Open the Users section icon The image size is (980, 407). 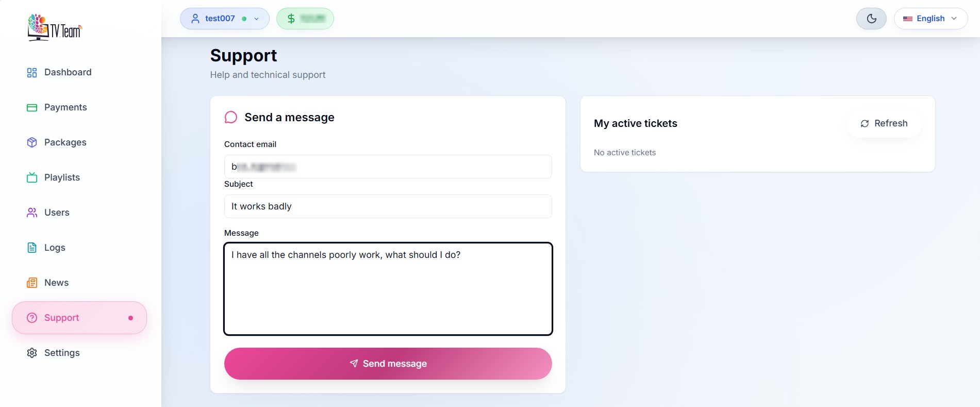(x=31, y=213)
